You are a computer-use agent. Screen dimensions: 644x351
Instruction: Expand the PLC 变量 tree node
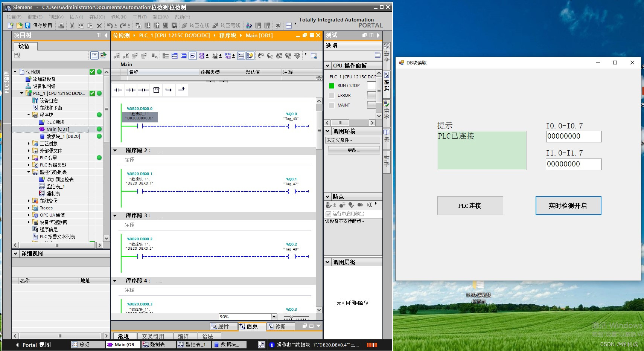(x=29, y=157)
